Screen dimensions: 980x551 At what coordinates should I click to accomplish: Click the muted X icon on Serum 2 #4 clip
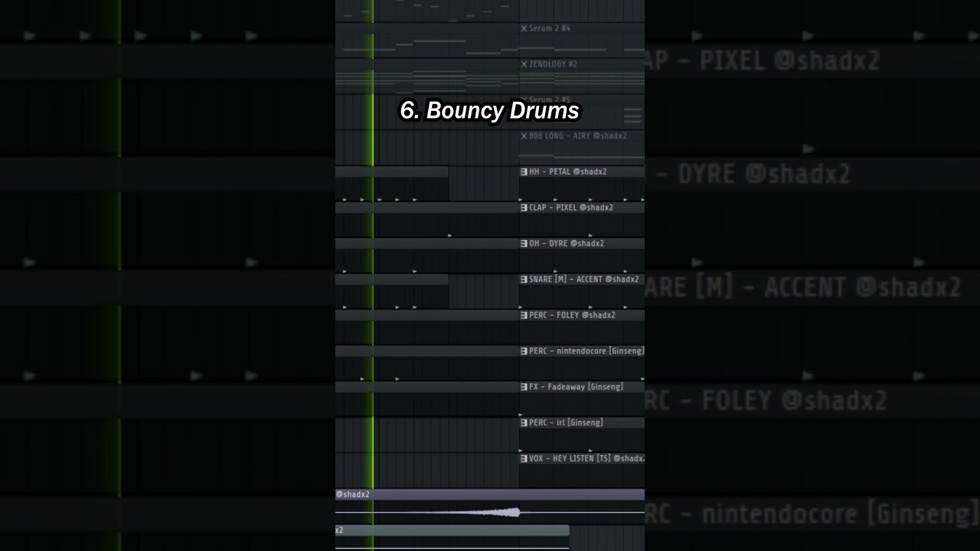click(x=524, y=28)
